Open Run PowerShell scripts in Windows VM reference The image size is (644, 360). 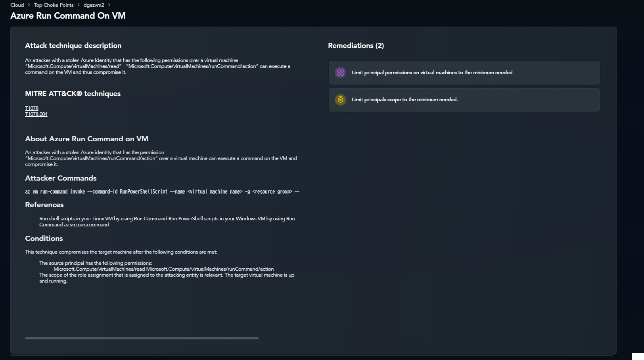tap(231, 219)
